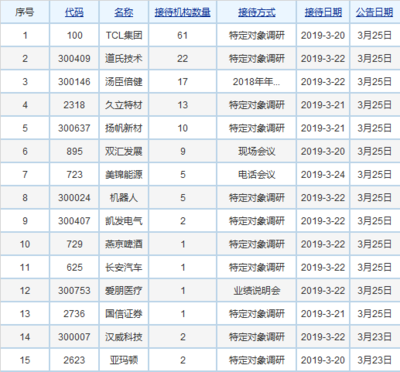This screenshot has width=400, height=372.
Task: Click the 汤臣倍健 row name
Action: coord(124,82)
